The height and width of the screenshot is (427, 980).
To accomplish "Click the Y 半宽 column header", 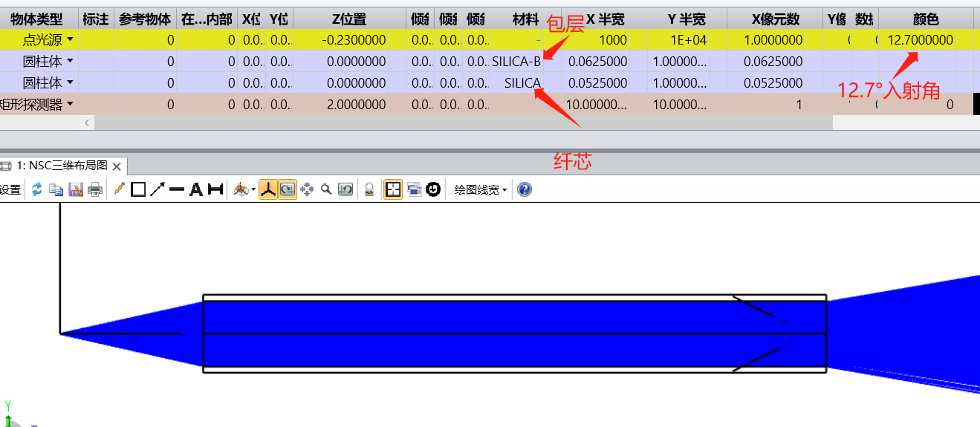I will click(687, 19).
